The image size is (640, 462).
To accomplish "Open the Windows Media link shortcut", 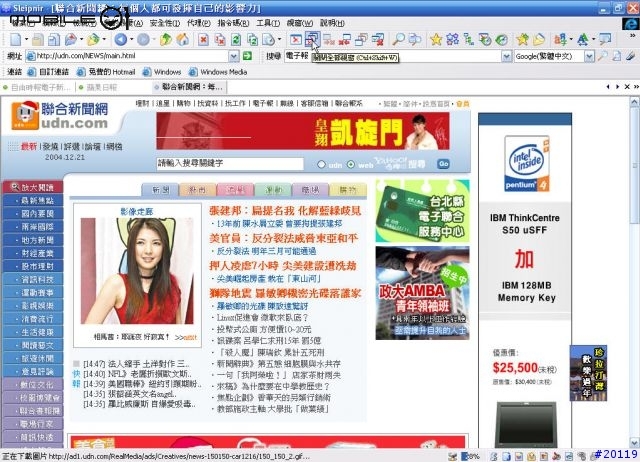I will (x=218, y=72).
